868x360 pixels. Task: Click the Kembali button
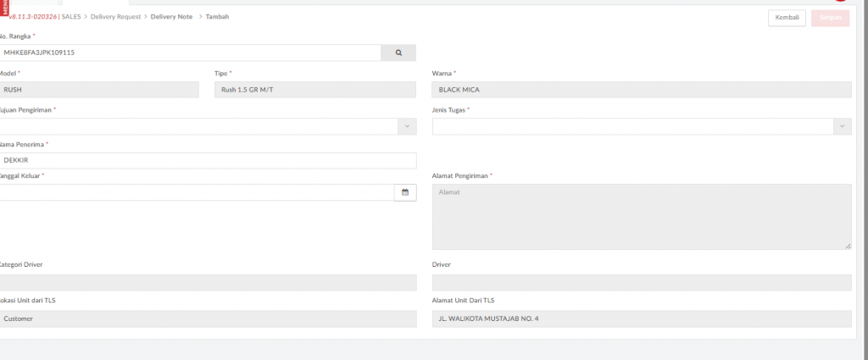click(x=787, y=18)
